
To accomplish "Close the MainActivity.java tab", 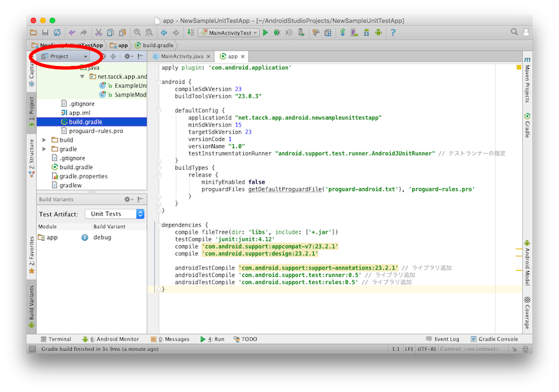I will 208,57.
